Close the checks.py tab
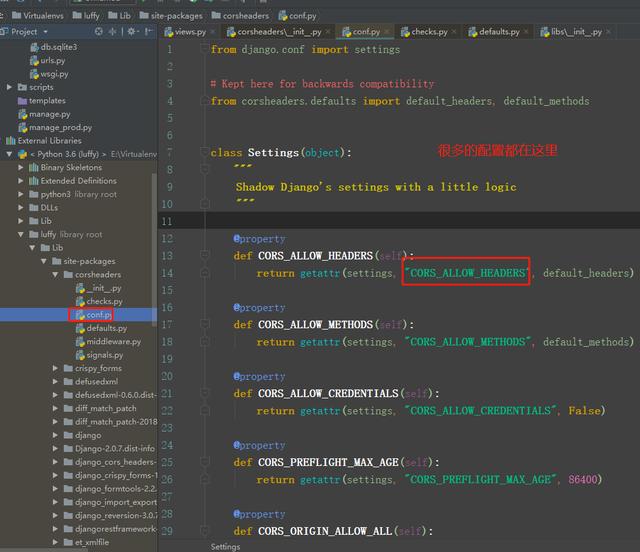 pos(454,32)
